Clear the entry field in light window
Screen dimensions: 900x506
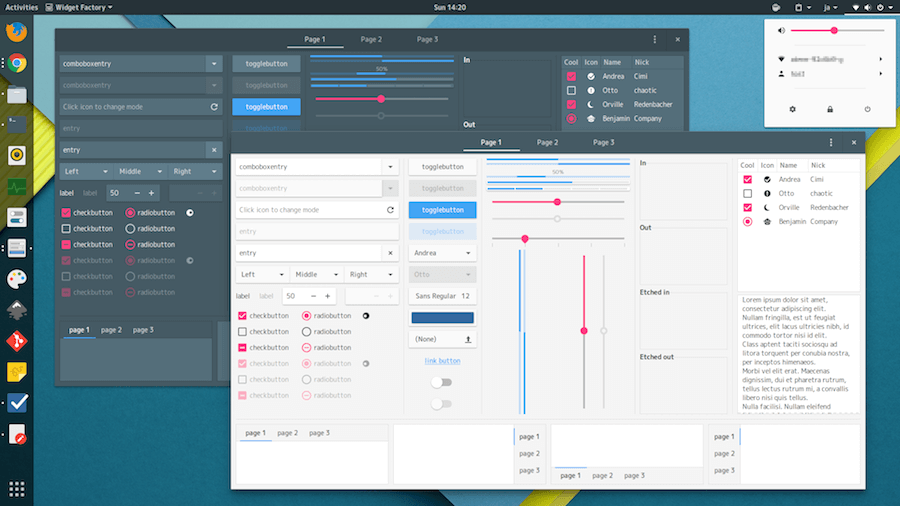click(390, 253)
